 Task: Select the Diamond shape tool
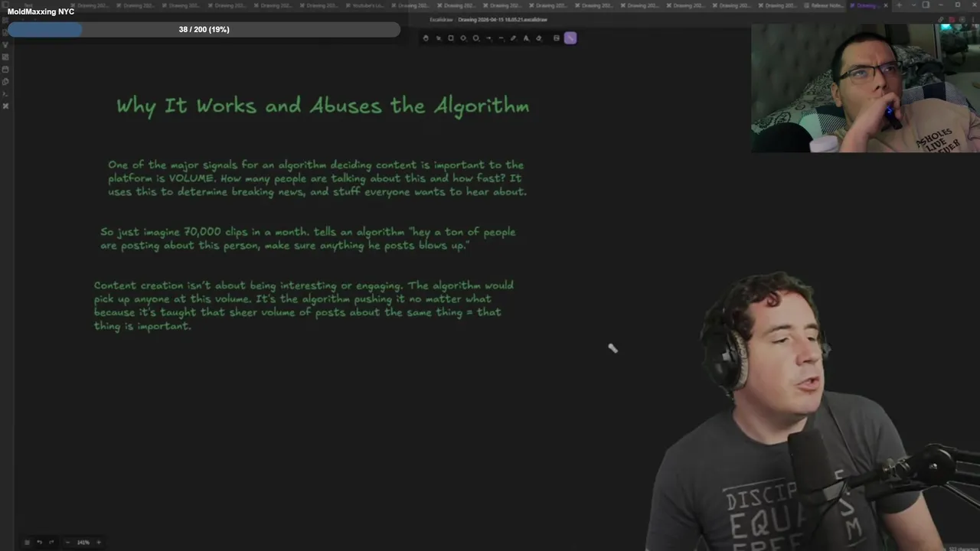[463, 38]
